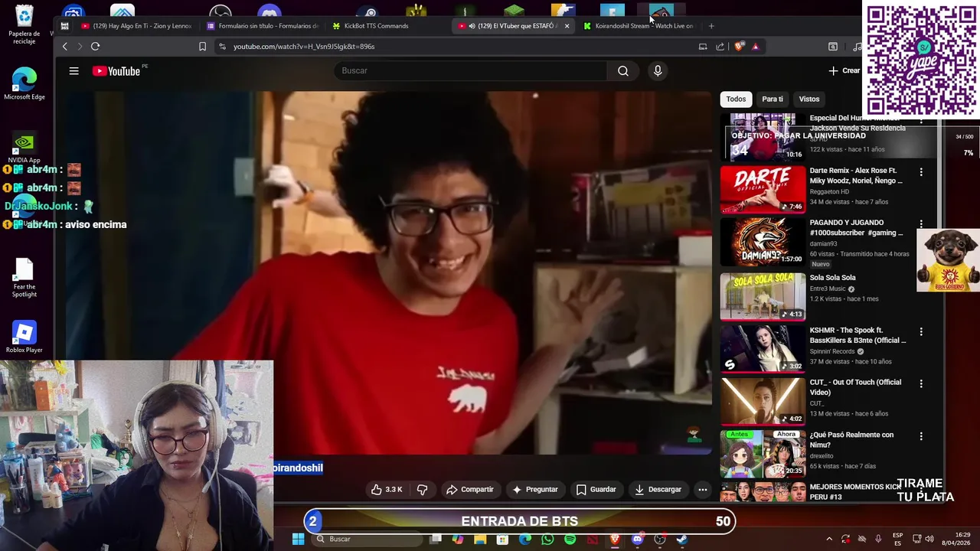Click the Brave Shields lion icon
Screen dimensions: 980x551
point(739,47)
